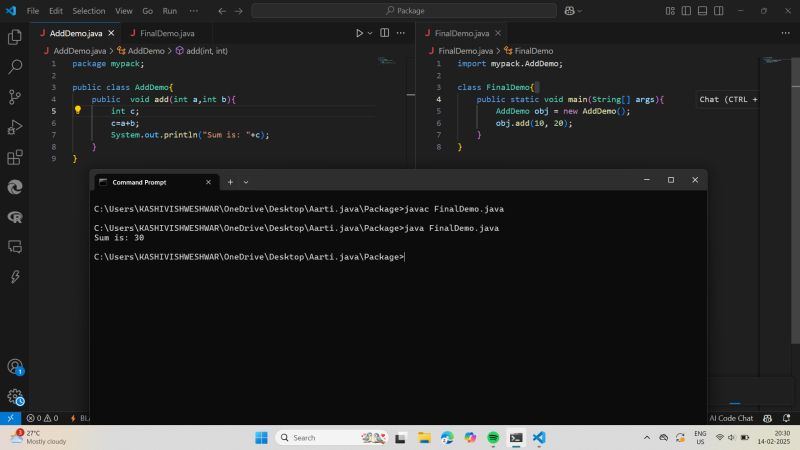This screenshot has width=800, height=450.
Task: Open the View menu
Action: pos(123,11)
